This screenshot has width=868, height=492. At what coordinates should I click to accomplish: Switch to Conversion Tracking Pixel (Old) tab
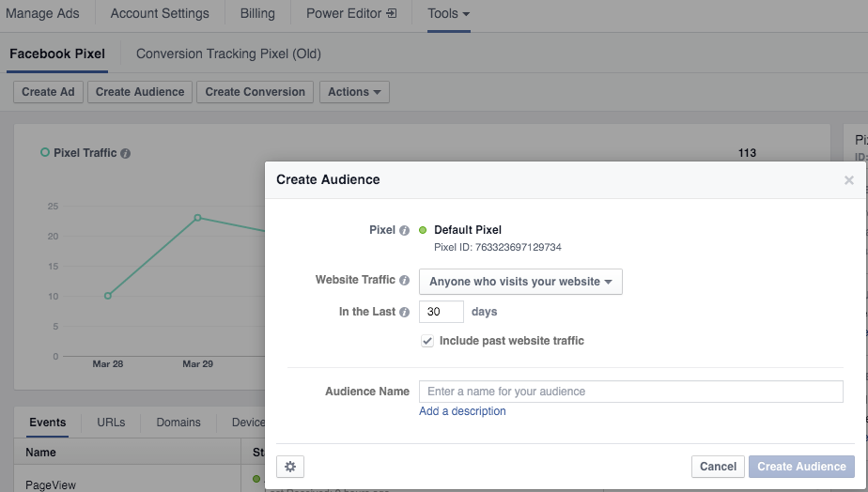tap(228, 54)
